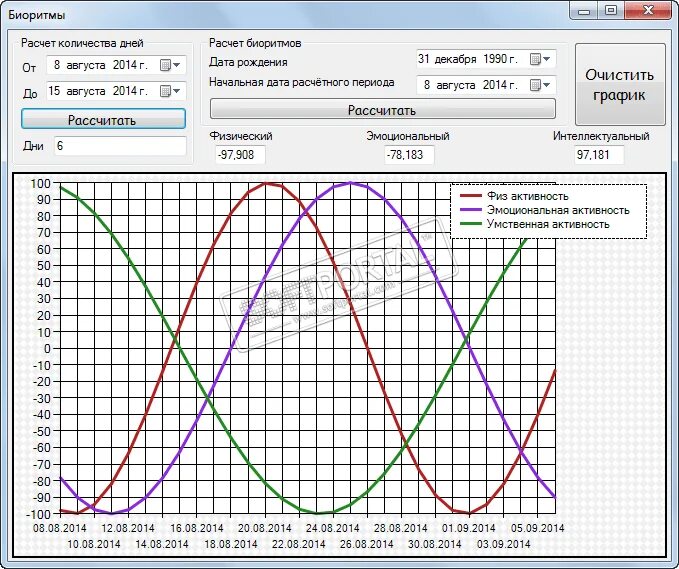Click the Интеллектуальный value field 97,181
The width and height of the screenshot is (679, 569).
(599, 155)
